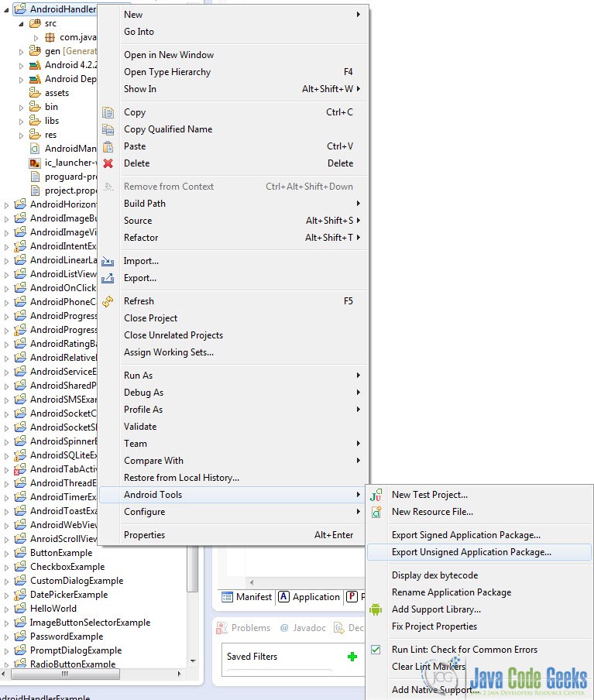Click the Paste clipboard icon
This screenshot has height=700, width=594.
click(108, 146)
